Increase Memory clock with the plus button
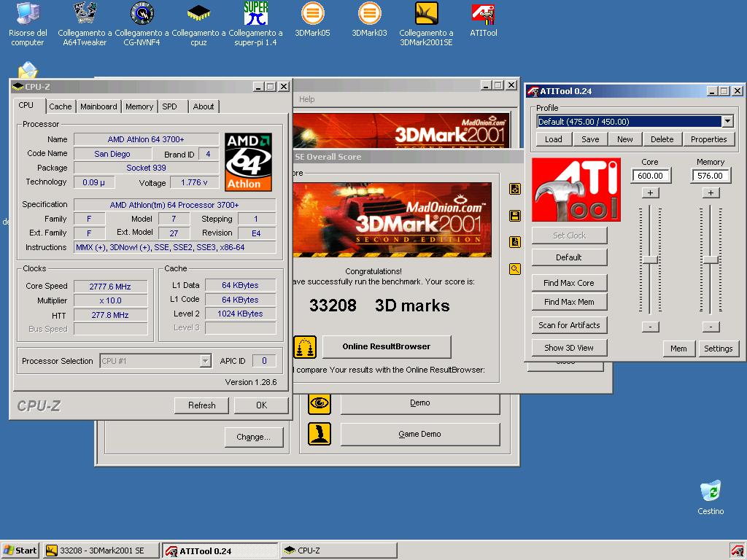Image resolution: width=747 pixels, height=560 pixels. click(711, 192)
